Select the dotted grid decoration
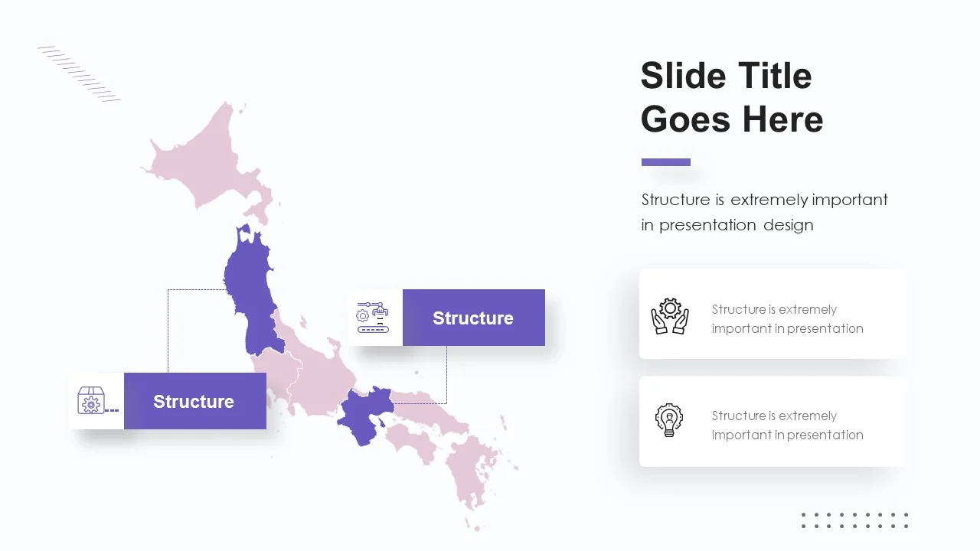980x551 pixels. (854, 520)
